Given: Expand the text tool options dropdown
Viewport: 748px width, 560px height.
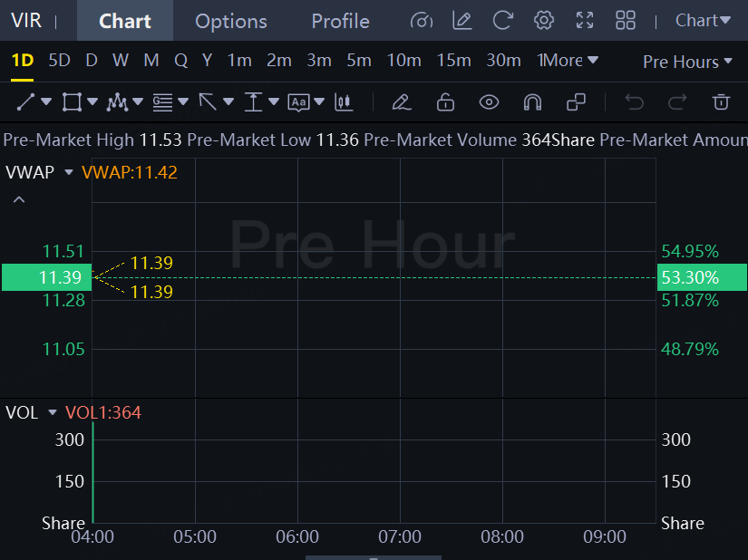Looking at the screenshot, I should (319, 101).
